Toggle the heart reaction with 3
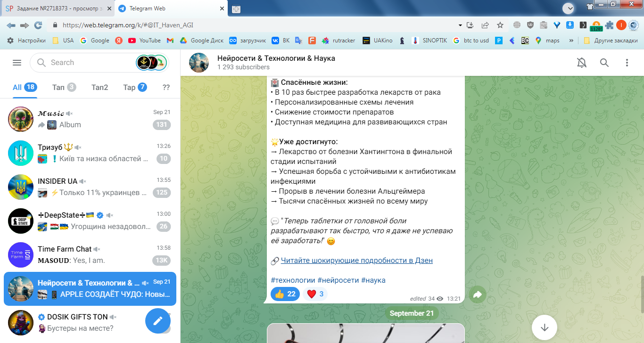Viewport: 644px width, 343px height. click(315, 294)
